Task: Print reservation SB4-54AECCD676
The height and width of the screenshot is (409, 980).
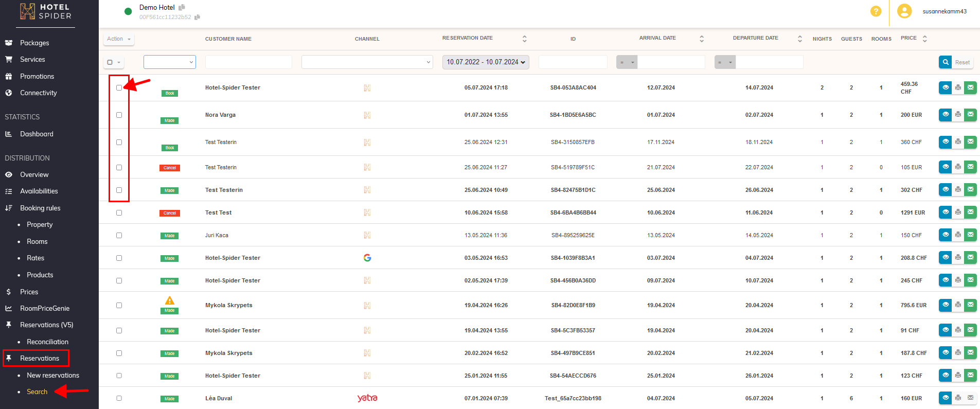Action: 958,376
